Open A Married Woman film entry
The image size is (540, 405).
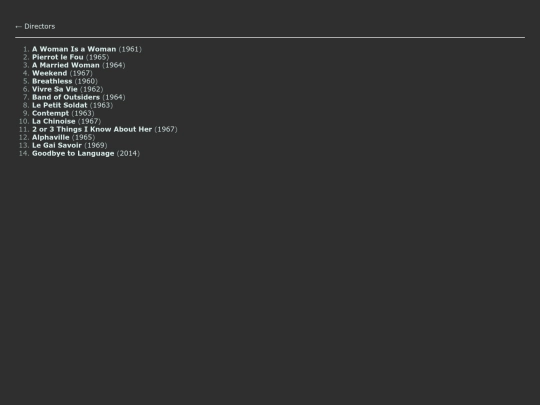click(x=66, y=65)
